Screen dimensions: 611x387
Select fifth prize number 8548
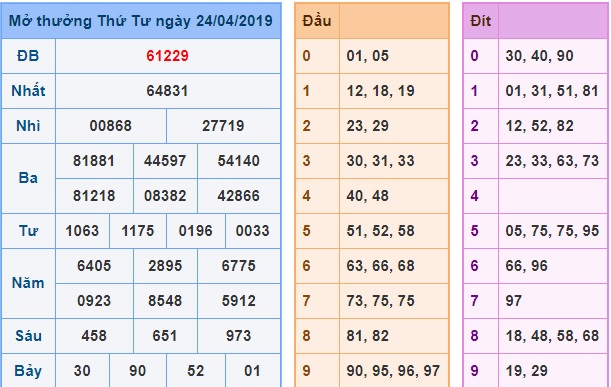[x=165, y=301]
